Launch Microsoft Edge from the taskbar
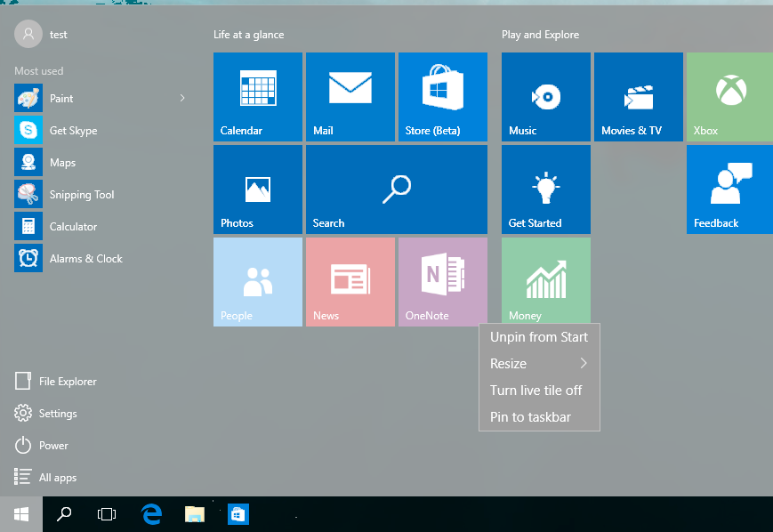Image resolution: width=773 pixels, height=532 pixels. [x=151, y=514]
